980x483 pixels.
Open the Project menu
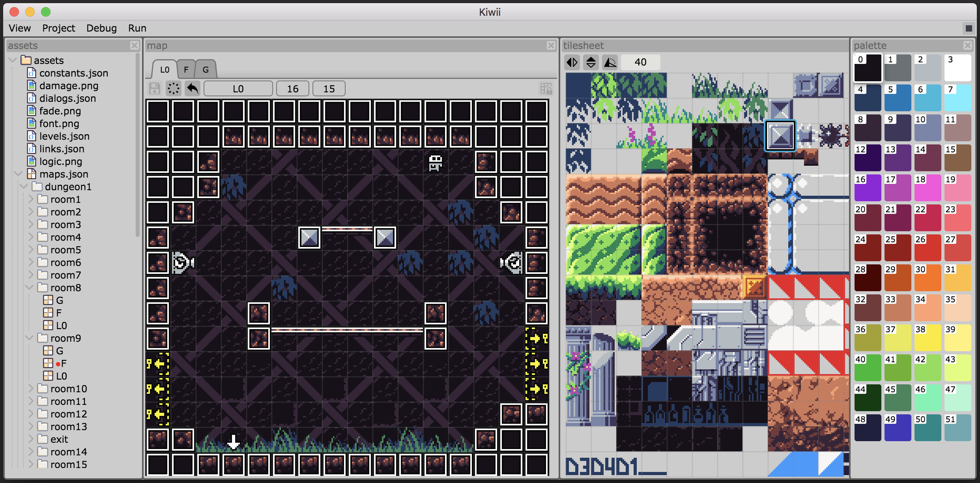58,28
